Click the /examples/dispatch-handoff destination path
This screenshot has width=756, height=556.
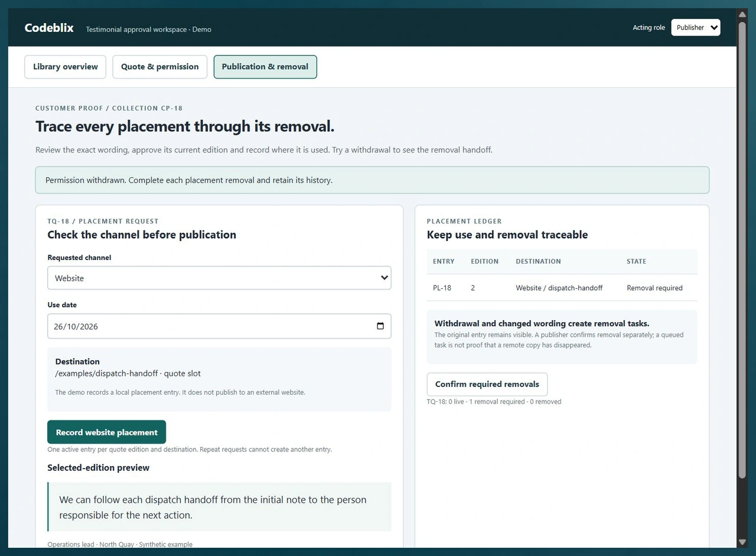(106, 373)
